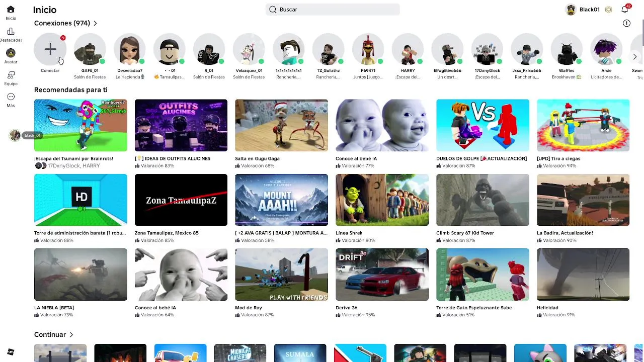Open the Sumala thumbnail under Continuar

coord(300,353)
